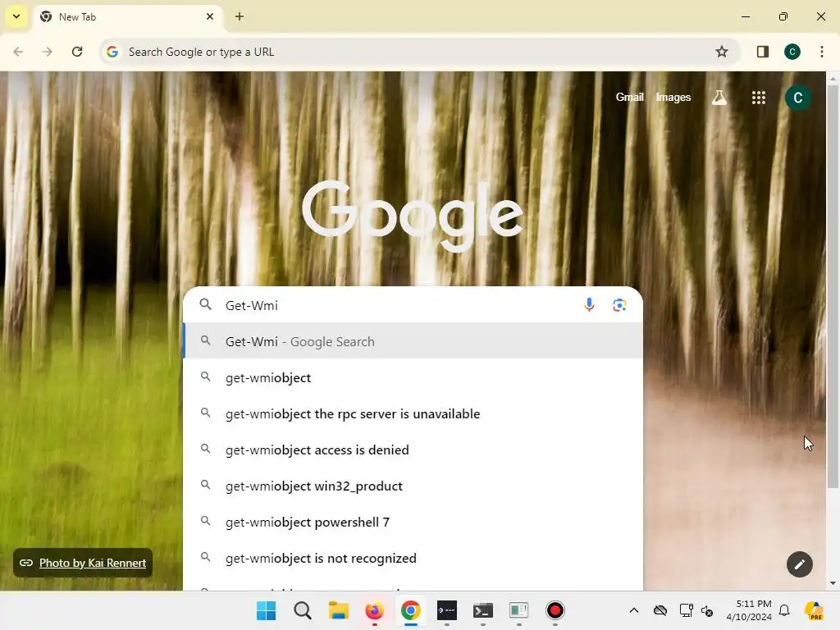Open the clock showing 5:11 PM
Screen dimensions: 840x630
pos(748,610)
